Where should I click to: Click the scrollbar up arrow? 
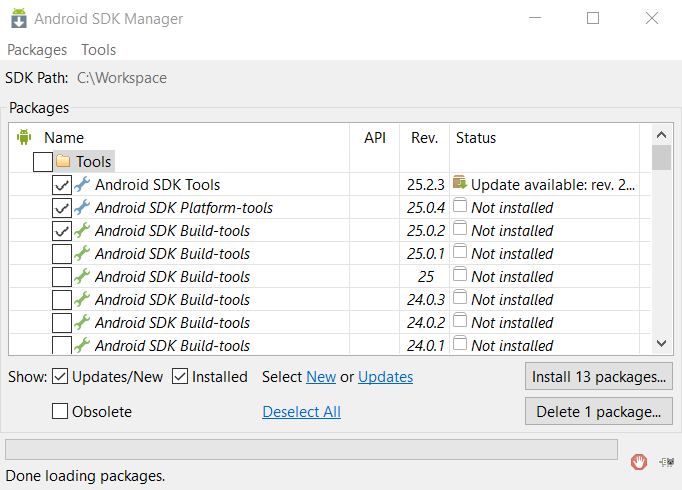pos(662,135)
